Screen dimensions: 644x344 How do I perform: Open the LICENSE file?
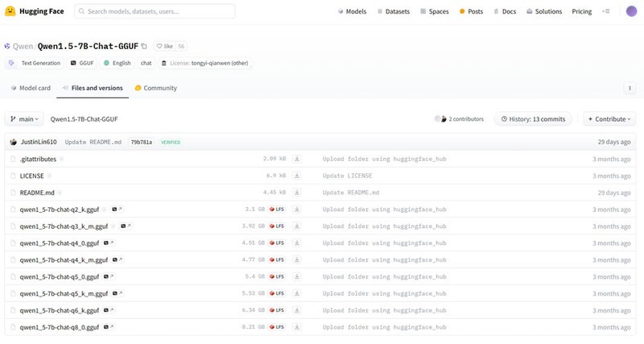tap(31, 176)
